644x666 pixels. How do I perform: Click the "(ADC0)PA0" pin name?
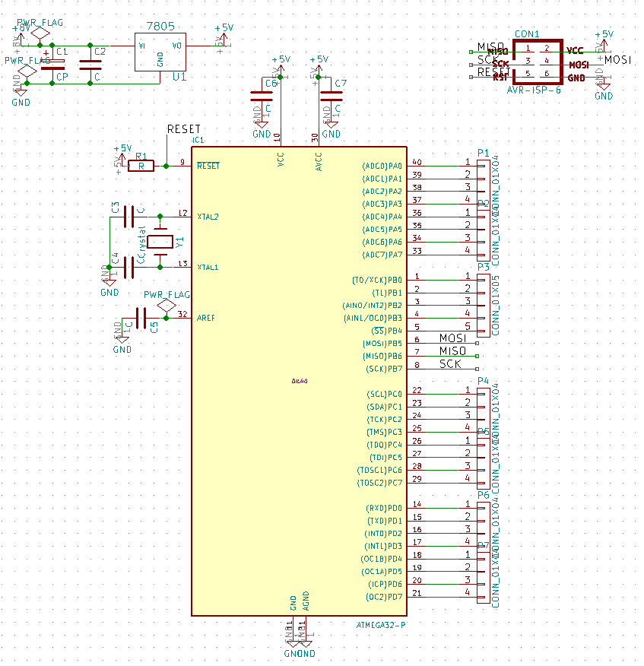(382, 166)
